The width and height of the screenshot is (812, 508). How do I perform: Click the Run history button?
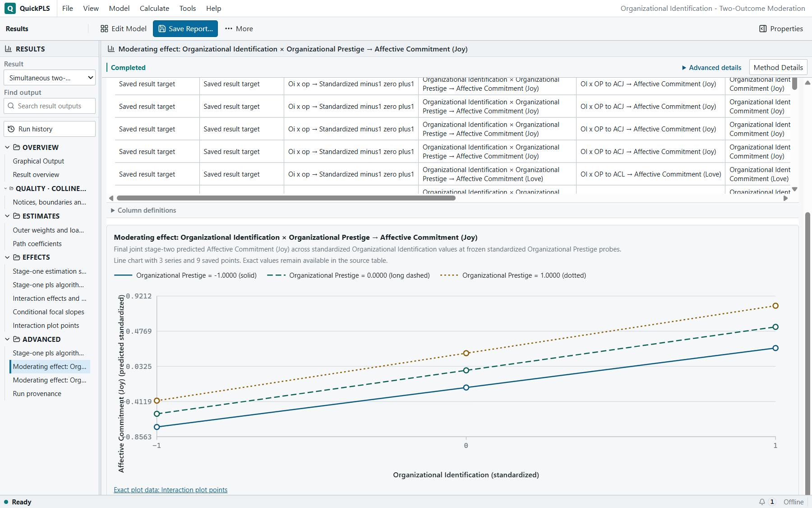pos(50,129)
